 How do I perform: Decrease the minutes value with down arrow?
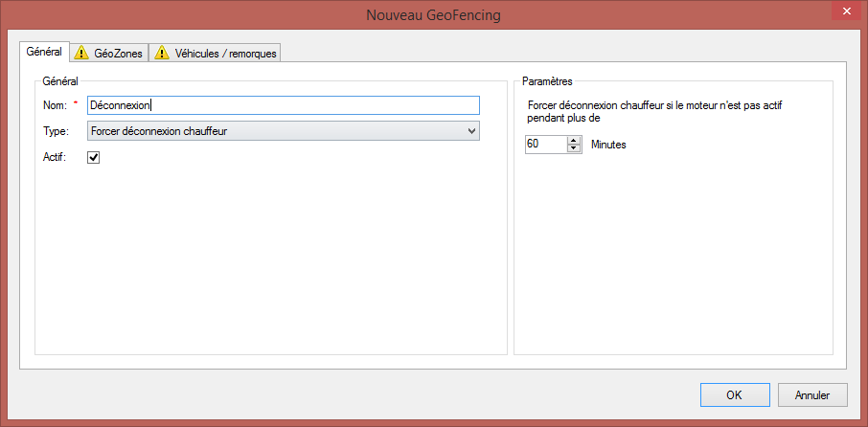point(574,148)
